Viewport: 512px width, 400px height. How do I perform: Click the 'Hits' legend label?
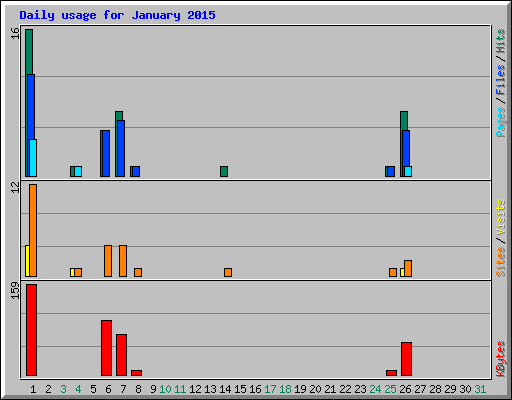click(x=500, y=41)
